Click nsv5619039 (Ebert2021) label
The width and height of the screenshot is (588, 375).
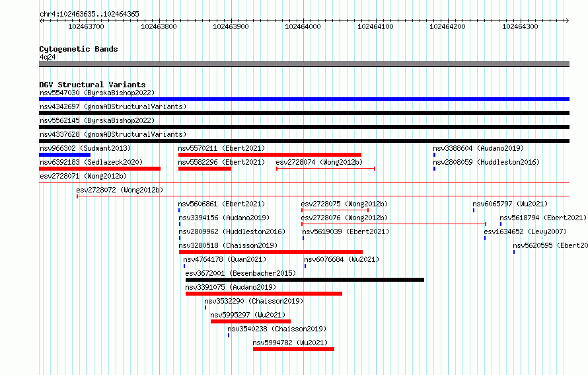coord(346,231)
